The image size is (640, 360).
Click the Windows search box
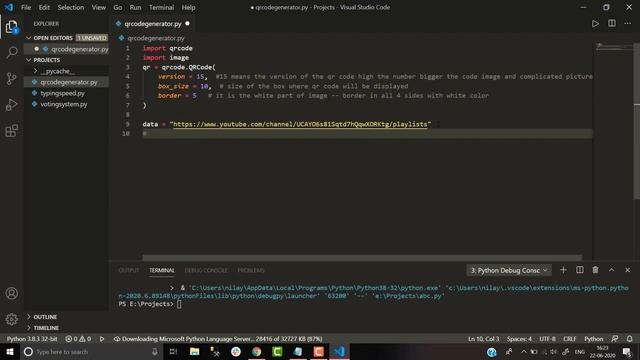91,351
